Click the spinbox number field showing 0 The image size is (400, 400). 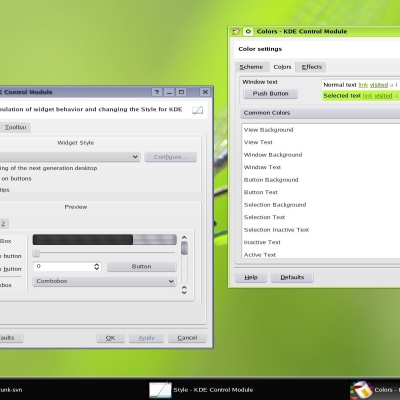(x=63, y=266)
